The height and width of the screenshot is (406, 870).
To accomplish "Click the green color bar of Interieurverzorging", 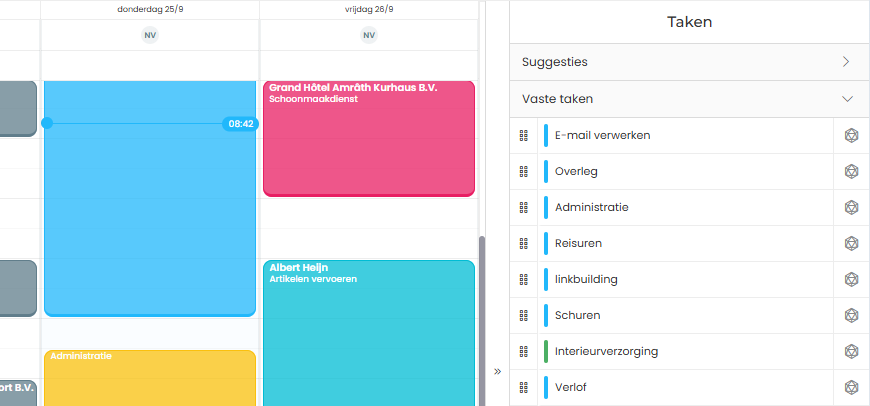I will [546, 352].
